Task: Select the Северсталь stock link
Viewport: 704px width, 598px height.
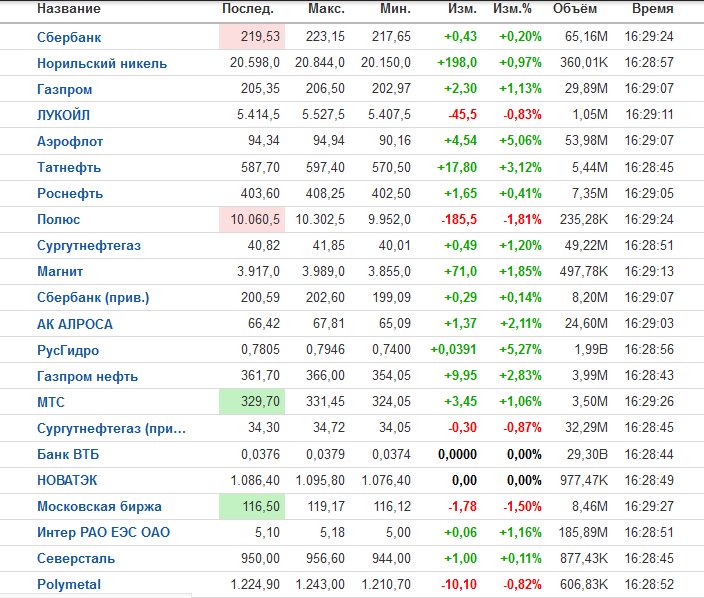Action: (x=76, y=558)
